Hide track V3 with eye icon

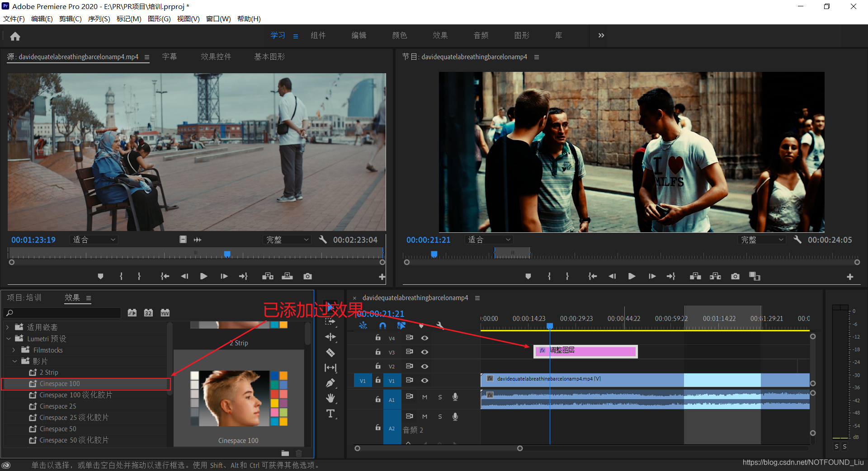425,352
